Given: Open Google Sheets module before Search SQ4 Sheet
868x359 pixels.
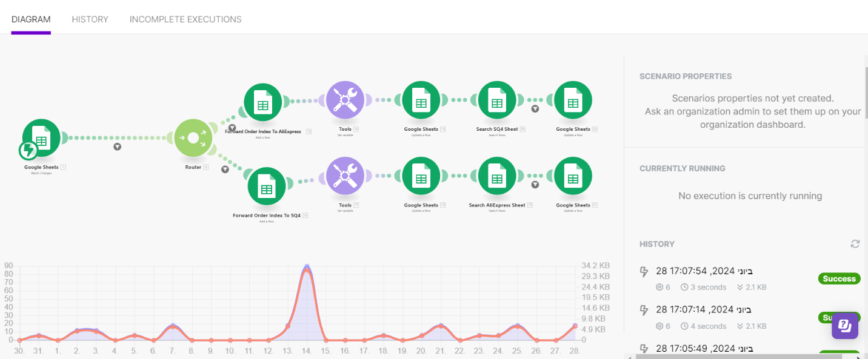Looking at the screenshot, I should (x=421, y=100).
